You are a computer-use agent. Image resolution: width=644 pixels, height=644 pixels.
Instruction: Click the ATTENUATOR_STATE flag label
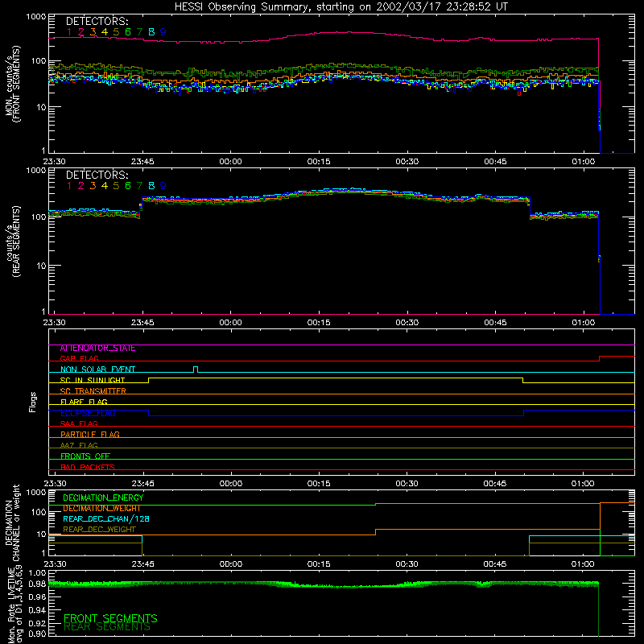coord(97,349)
